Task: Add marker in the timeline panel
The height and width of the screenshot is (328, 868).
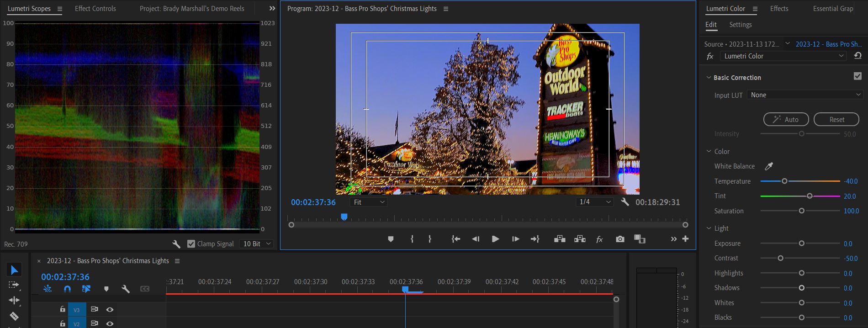Action: point(106,289)
